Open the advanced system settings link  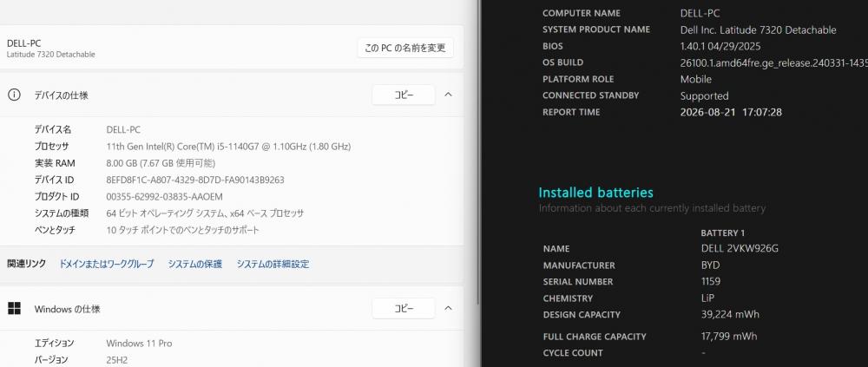[x=273, y=264]
